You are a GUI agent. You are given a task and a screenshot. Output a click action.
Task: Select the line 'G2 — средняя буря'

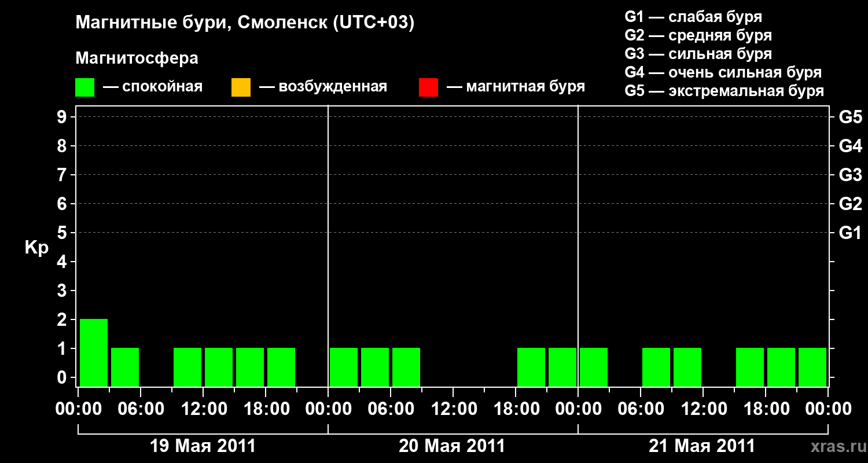tap(698, 35)
